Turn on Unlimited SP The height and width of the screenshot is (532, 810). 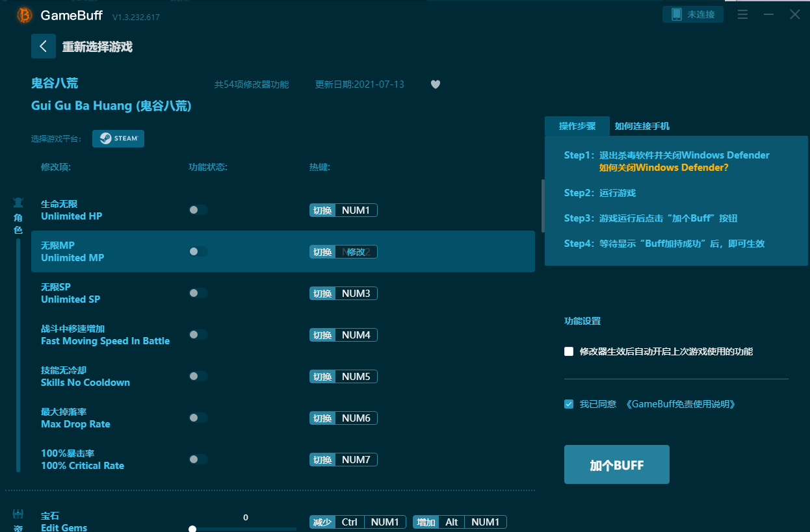[x=198, y=293]
